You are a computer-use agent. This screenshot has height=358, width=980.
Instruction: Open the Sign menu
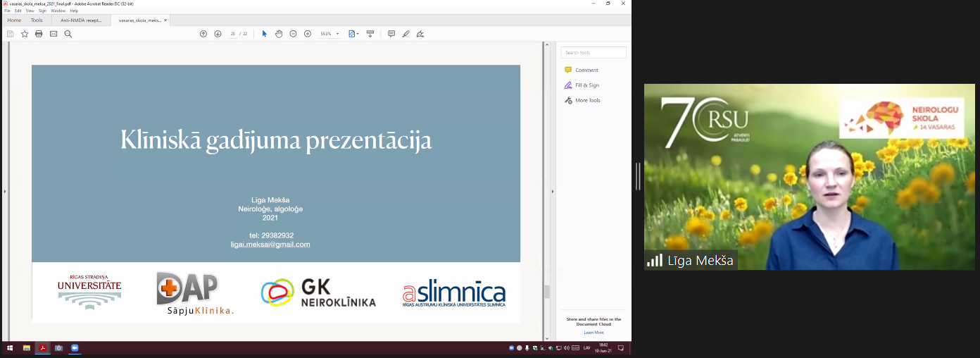click(x=42, y=11)
